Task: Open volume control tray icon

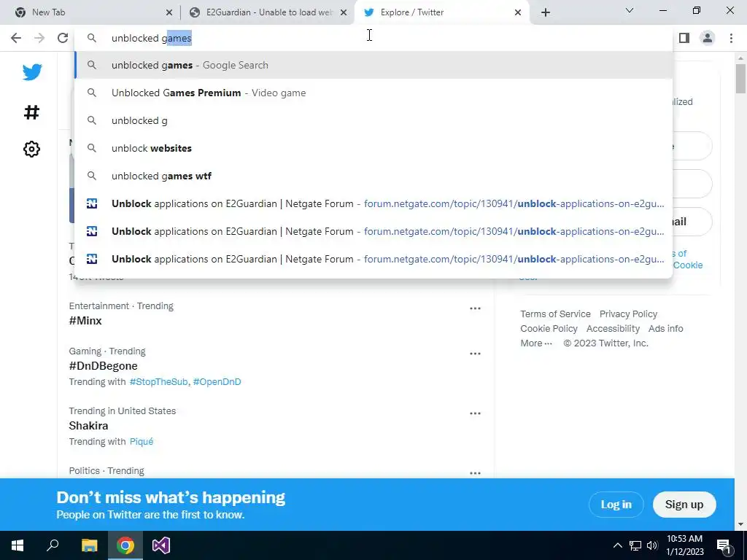Action: pyautogui.click(x=652, y=545)
